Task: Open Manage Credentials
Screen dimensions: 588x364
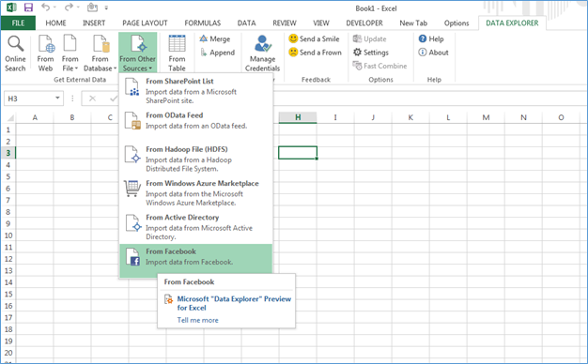Action: click(262, 53)
